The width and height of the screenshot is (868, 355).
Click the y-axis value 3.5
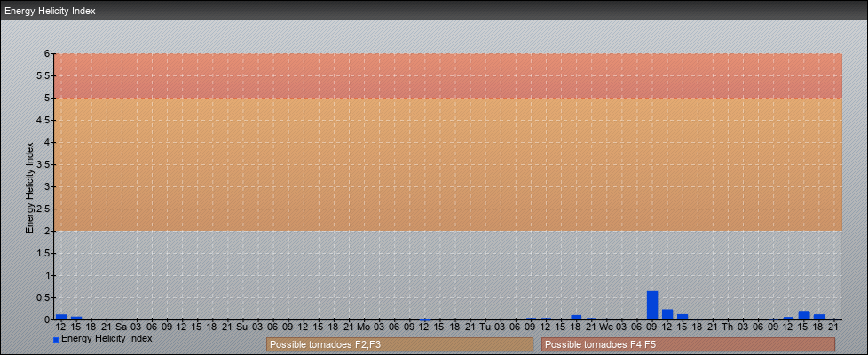(x=43, y=164)
